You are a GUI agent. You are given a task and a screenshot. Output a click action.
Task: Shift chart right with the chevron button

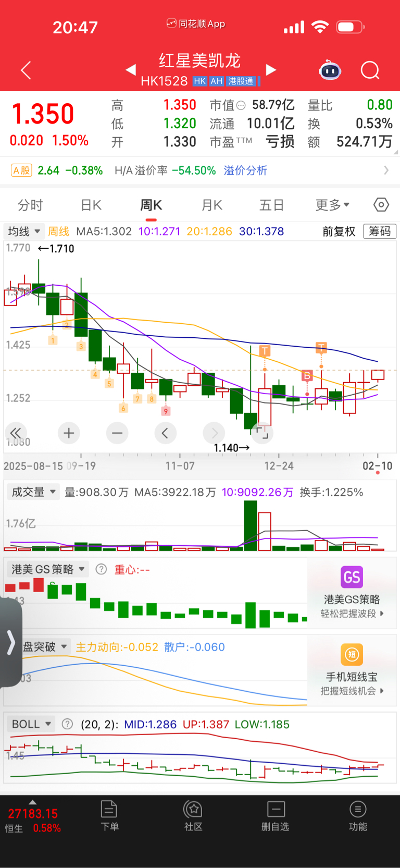(x=214, y=433)
